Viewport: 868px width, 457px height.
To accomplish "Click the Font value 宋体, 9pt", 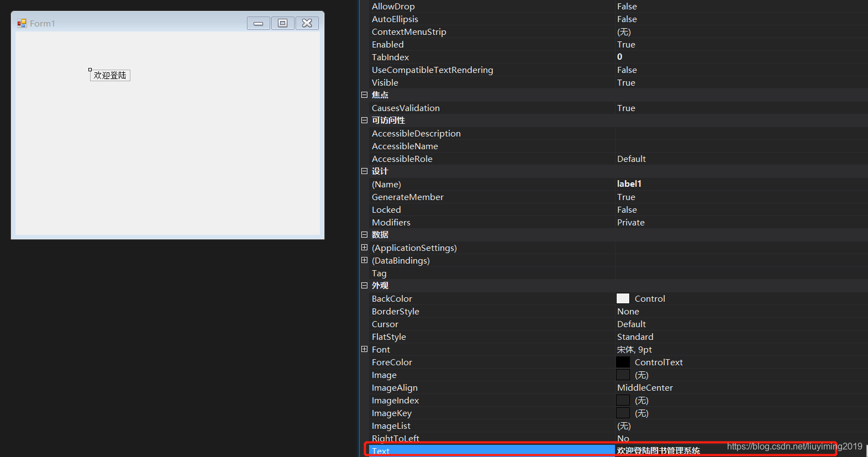I will [x=634, y=349].
